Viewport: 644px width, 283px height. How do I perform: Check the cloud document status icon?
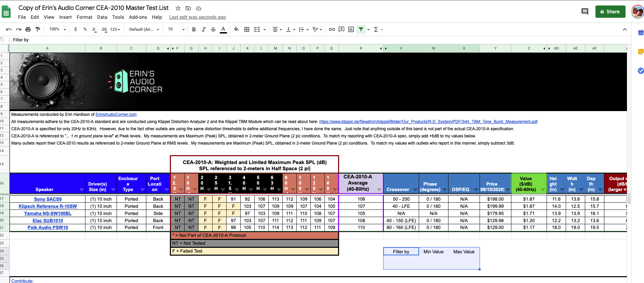tap(199, 8)
